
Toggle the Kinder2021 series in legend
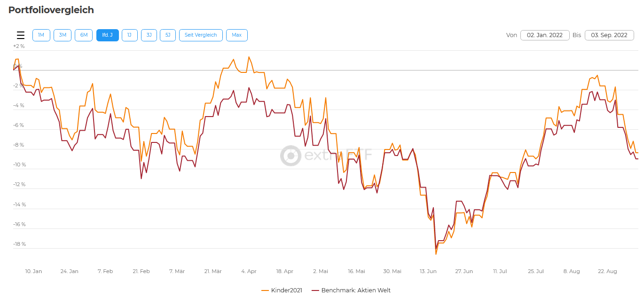coord(286,290)
